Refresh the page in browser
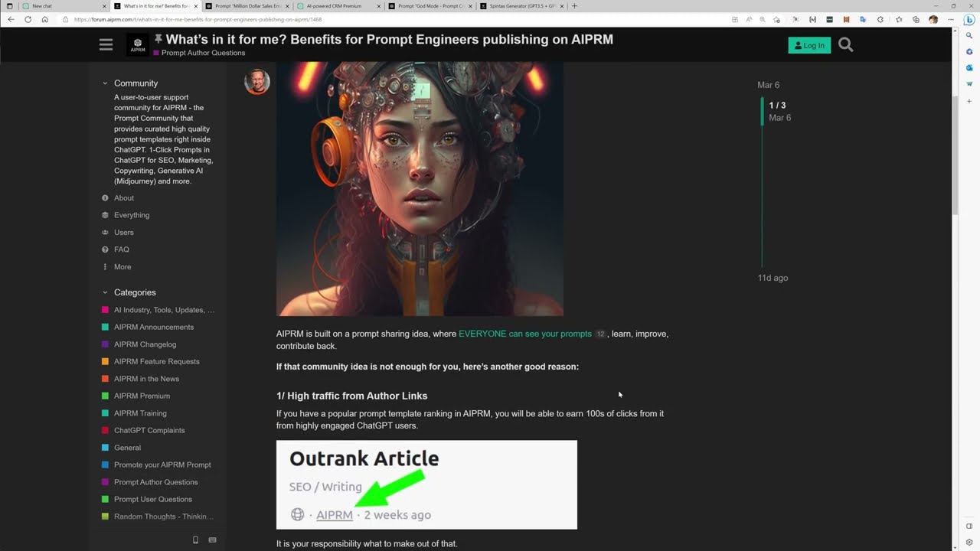The height and width of the screenshot is (551, 980). (x=28, y=19)
